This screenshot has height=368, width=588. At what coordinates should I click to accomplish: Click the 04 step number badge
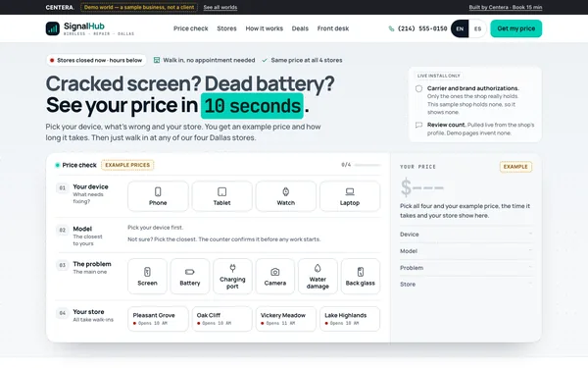pyautogui.click(x=63, y=313)
